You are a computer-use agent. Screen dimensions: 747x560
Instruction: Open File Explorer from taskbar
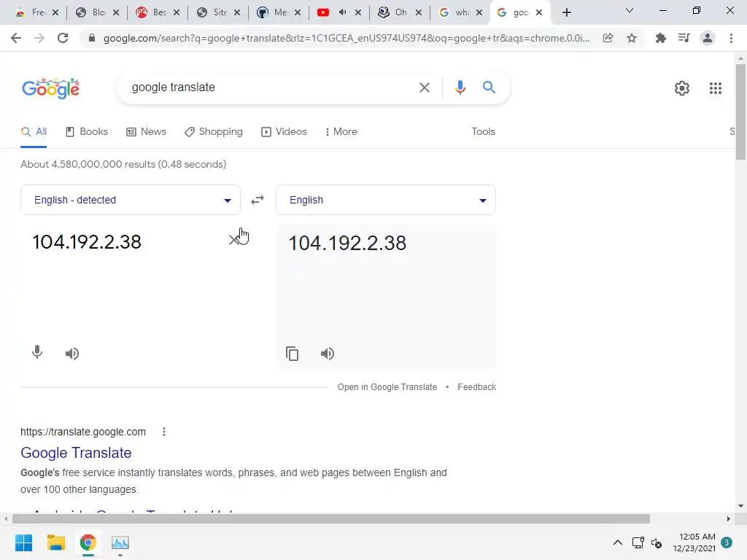[x=55, y=542]
